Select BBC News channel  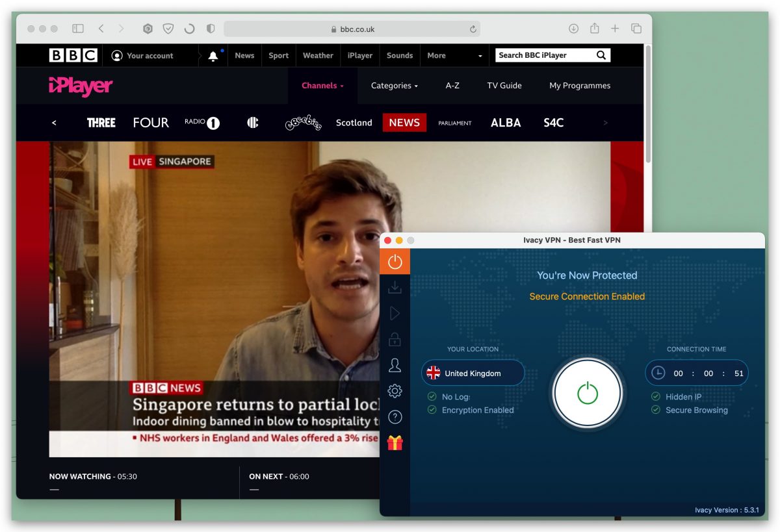tap(404, 123)
